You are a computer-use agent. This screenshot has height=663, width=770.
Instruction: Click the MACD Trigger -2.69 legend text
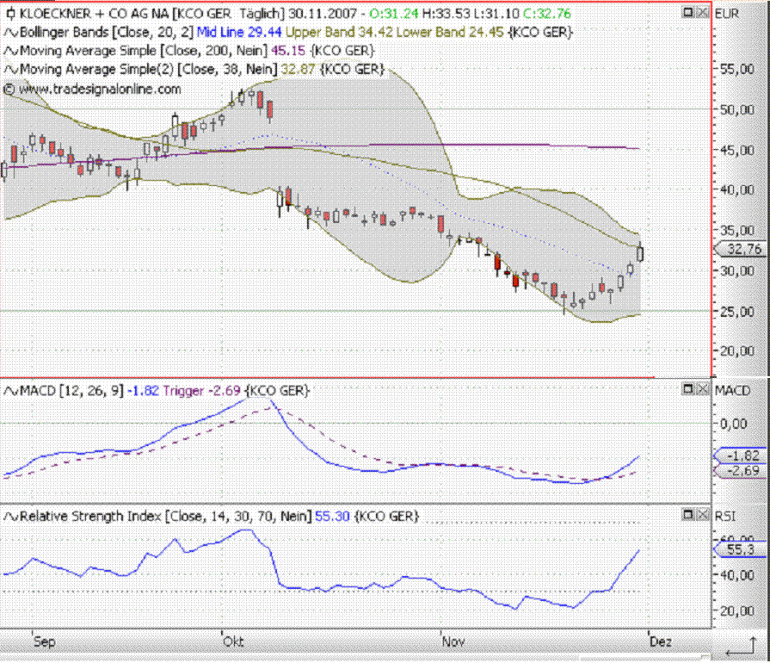pos(202,391)
